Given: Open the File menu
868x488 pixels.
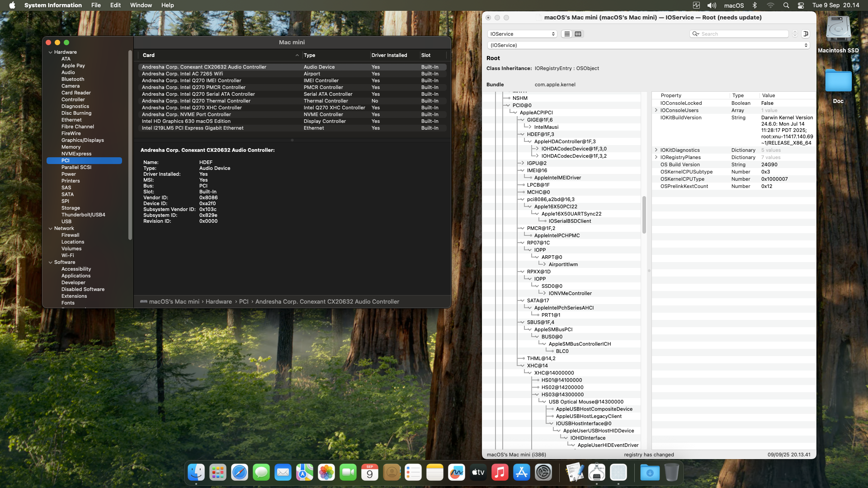Looking at the screenshot, I should click(96, 5).
